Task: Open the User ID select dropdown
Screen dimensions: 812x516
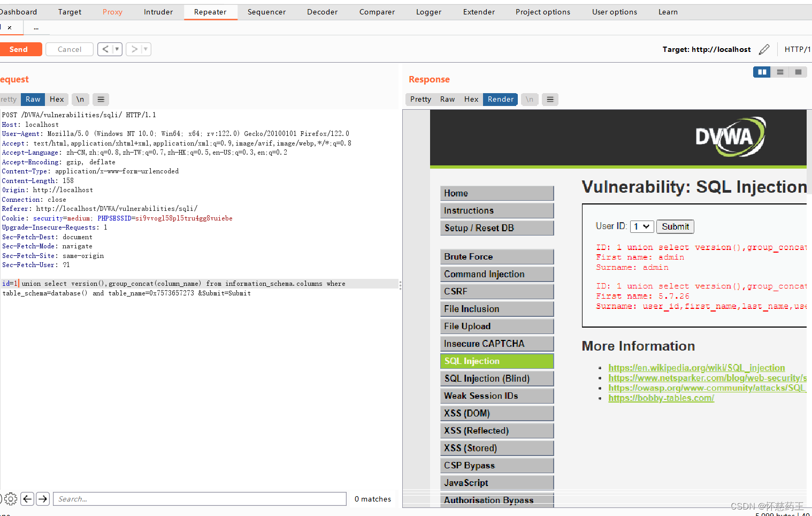Action: 642,226
